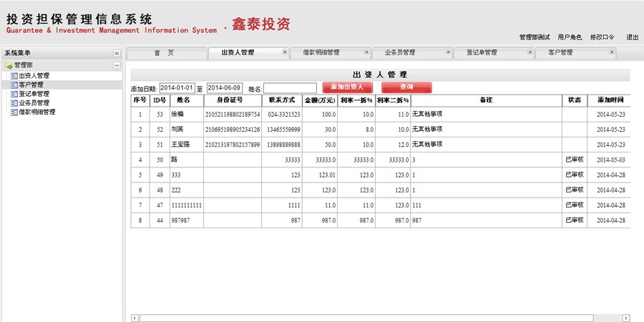Collapse the 管理部 tree section
The height and width of the screenshot is (322, 644).
click(x=117, y=65)
